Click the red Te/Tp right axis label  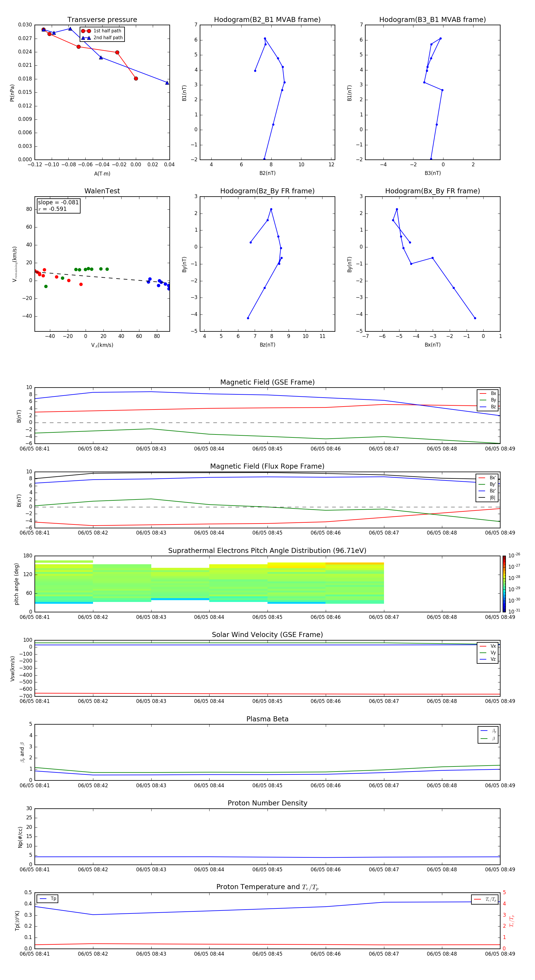tap(512, 921)
